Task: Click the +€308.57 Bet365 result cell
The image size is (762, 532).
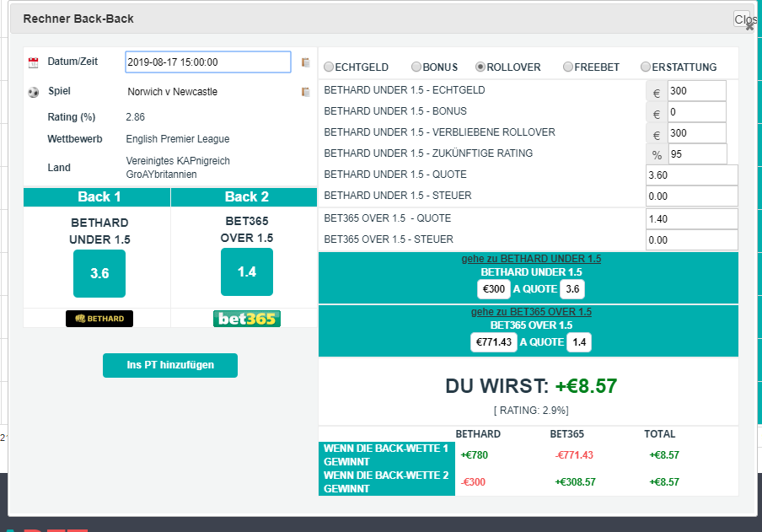Action: 576,482
